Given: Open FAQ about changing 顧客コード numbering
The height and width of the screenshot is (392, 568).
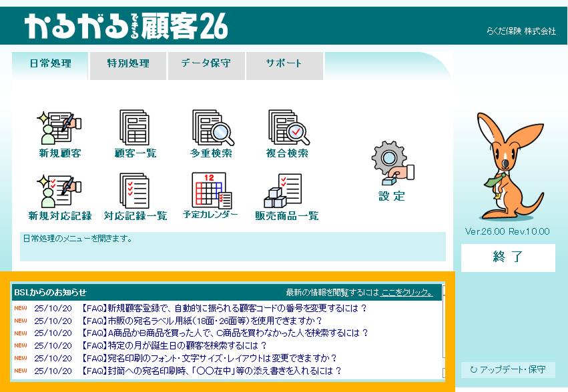Looking at the screenshot, I should pos(224,308).
